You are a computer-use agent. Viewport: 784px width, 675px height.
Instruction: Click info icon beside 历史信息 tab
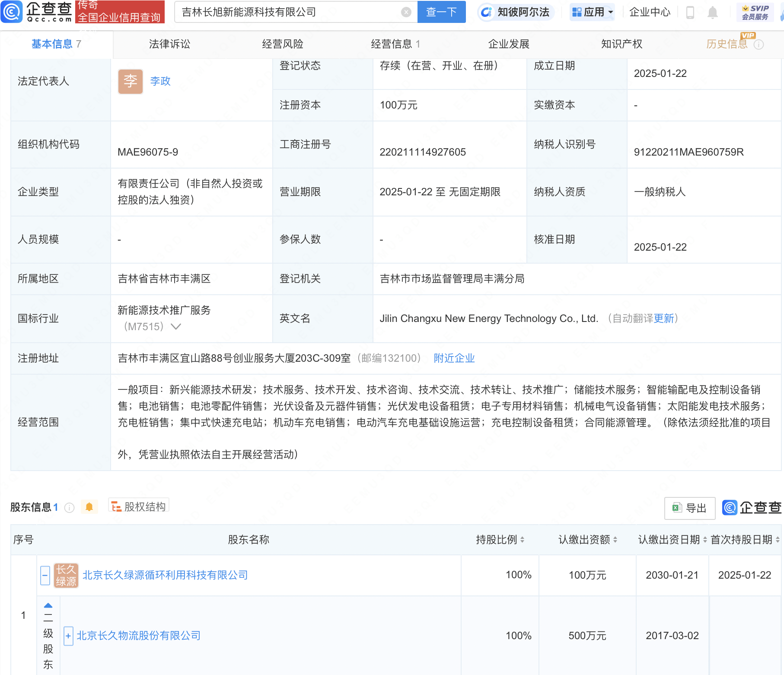pos(759,45)
